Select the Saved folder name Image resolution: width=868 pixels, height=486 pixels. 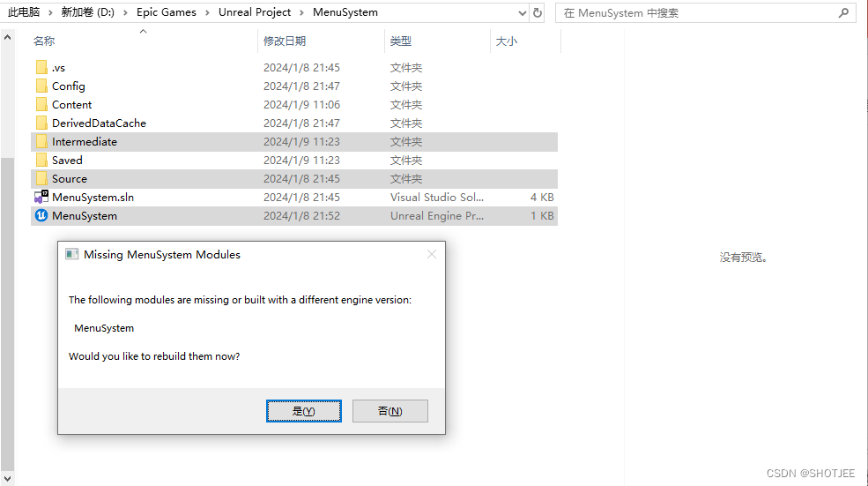point(67,161)
